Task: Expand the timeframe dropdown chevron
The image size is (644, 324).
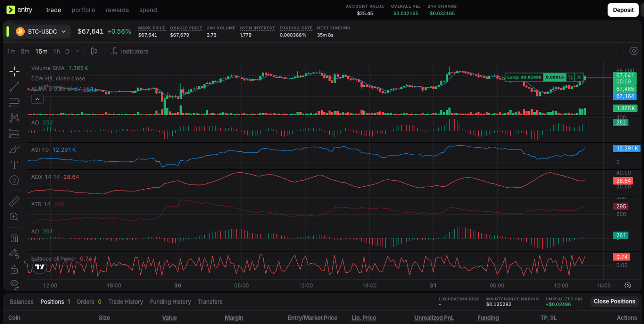Action: pos(77,51)
